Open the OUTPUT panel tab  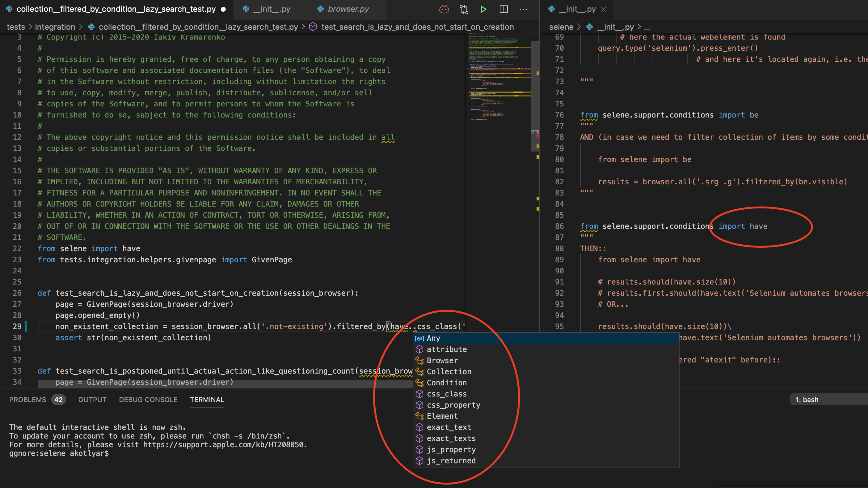tap(92, 400)
